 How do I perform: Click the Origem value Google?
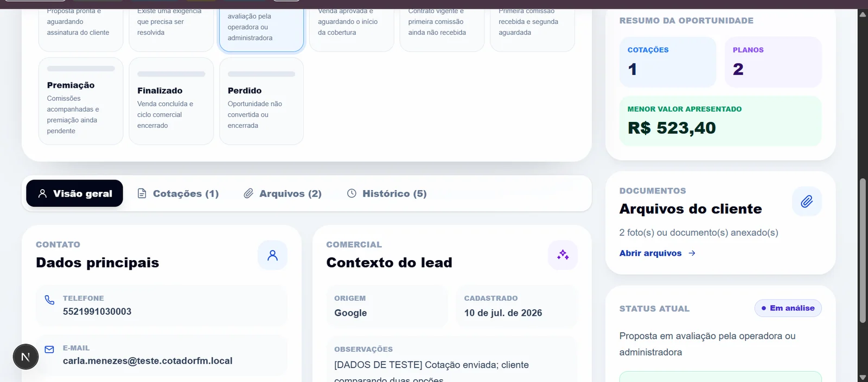350,313
